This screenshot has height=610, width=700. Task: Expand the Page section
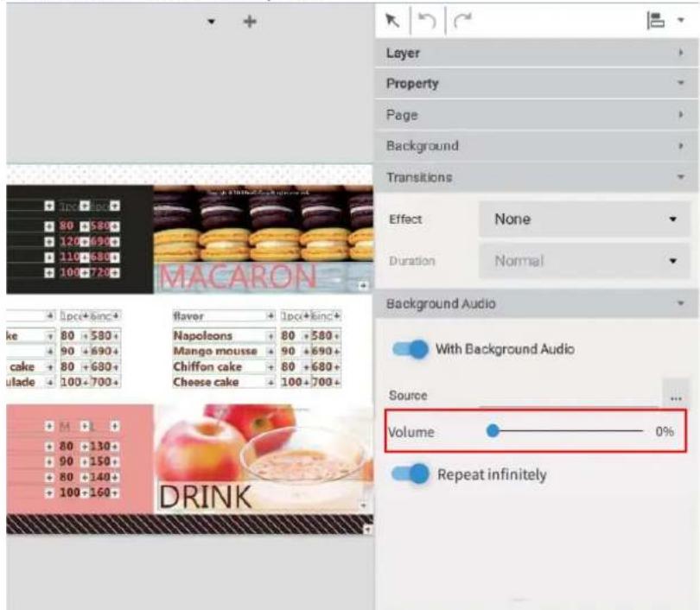536,115
